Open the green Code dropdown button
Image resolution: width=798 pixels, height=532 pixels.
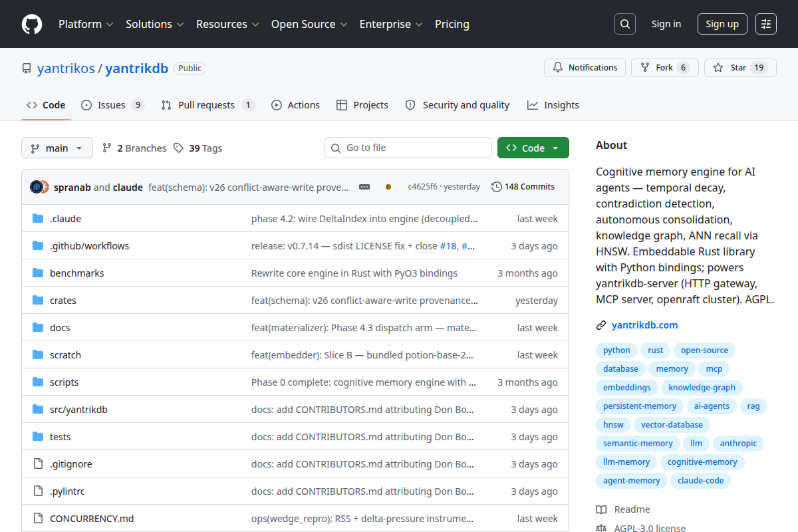pyautogui.click(x=533, y=148)
